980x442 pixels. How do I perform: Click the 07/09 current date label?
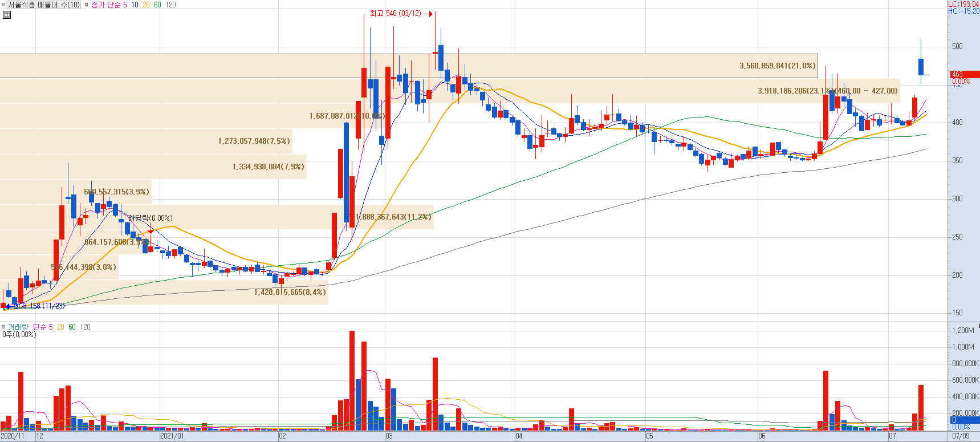[961, 436]
